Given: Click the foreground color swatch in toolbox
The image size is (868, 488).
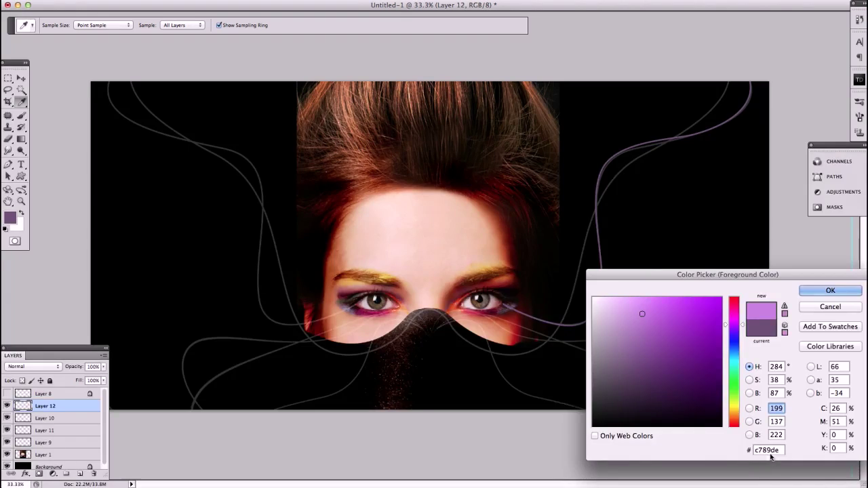Looking at the screenshot, I should pyautogui.click(x=10, y=218).
